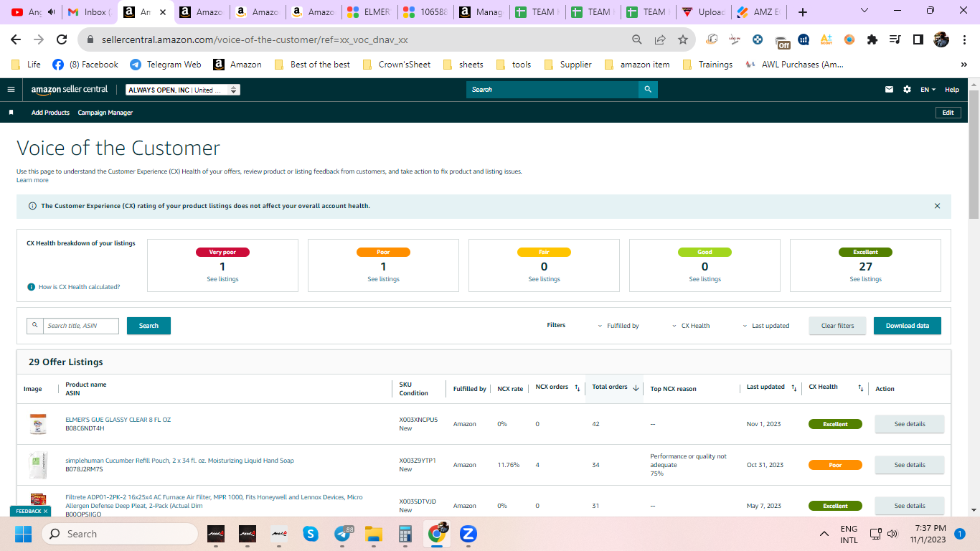Expand the CX Health filter
This screenshot has width=980, height=551.
(x=691, y=326)
